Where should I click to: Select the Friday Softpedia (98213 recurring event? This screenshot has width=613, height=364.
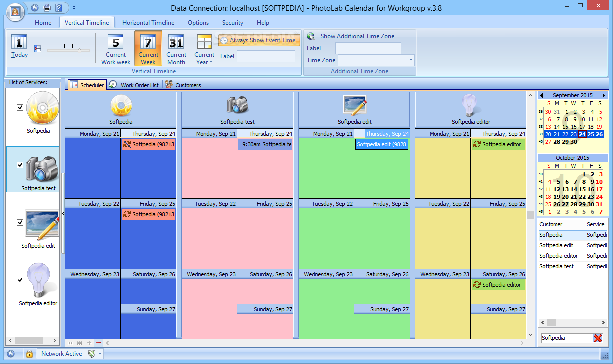point(148,214)
